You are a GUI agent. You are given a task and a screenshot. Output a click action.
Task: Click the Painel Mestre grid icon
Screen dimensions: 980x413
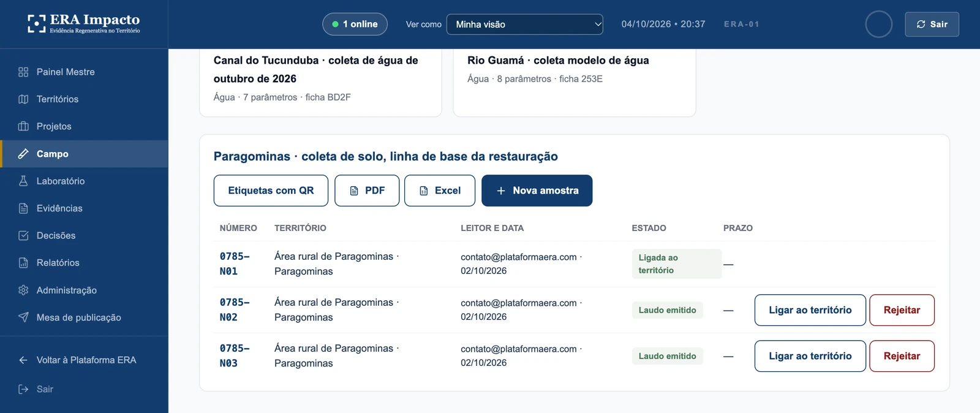click(23, 72)
